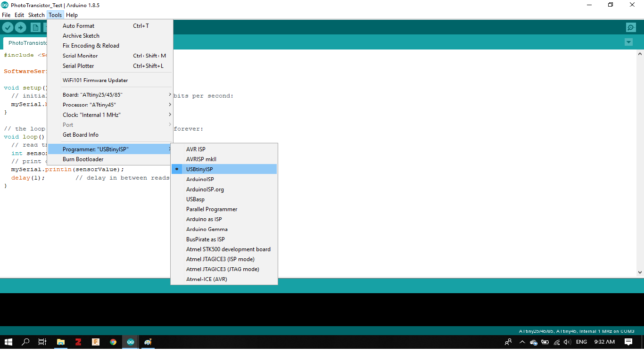The image size is (644, 362).
Task: Click the 9:32 AM taskbar clock
Action: [x=604, y=342]
